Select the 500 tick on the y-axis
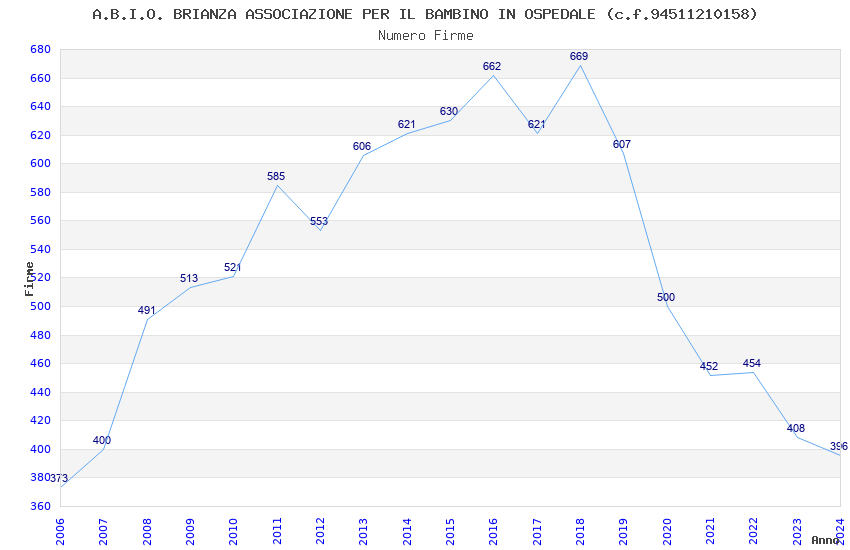This screenshot has height=550, width=850. tap(41, 306)
